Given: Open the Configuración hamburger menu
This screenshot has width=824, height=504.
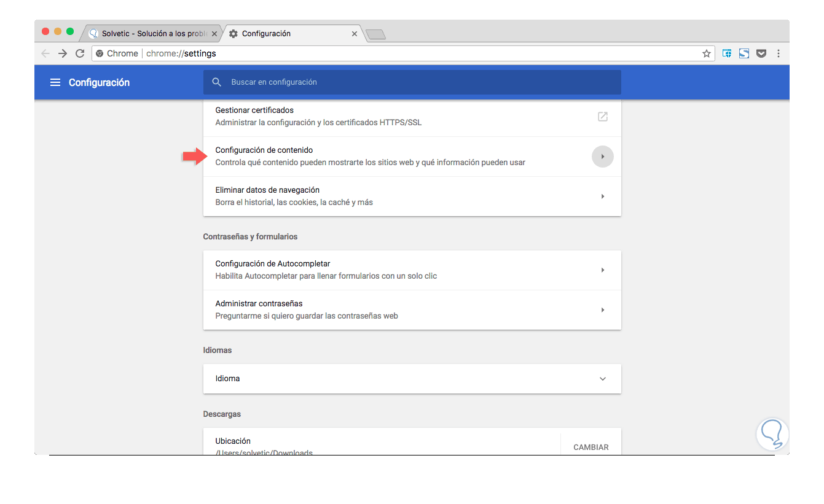Looking at the screenshot, I should [x=55, y=82].
